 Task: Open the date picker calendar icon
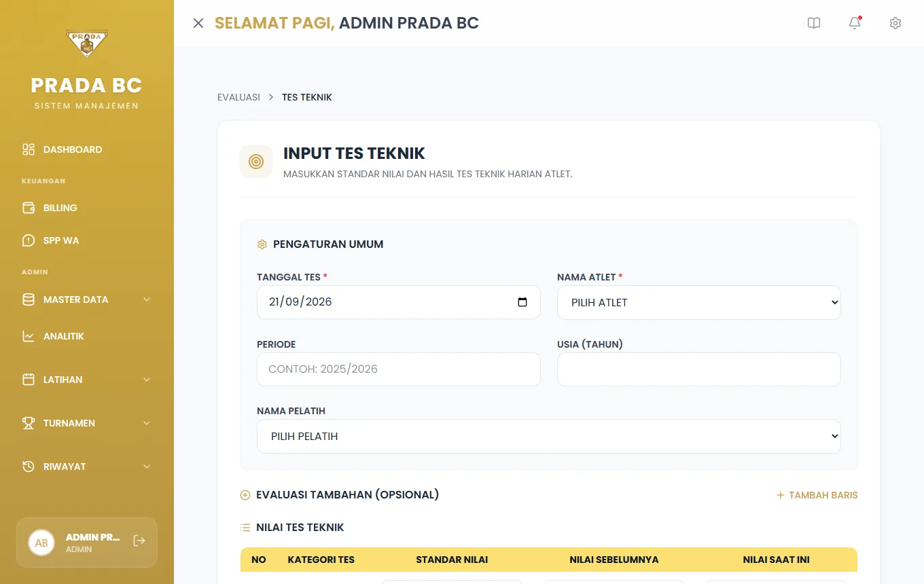(522, 302)
